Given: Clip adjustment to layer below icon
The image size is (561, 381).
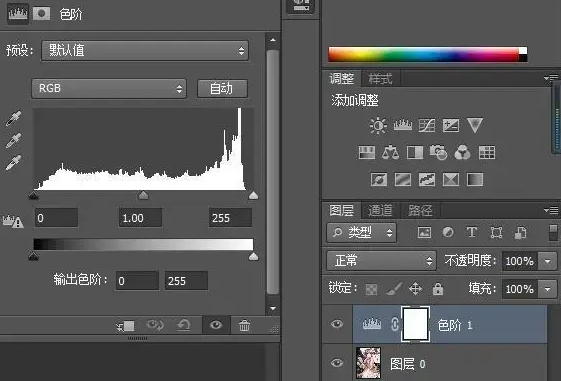Looking at the screenshot, I should (x=126, y=326).
